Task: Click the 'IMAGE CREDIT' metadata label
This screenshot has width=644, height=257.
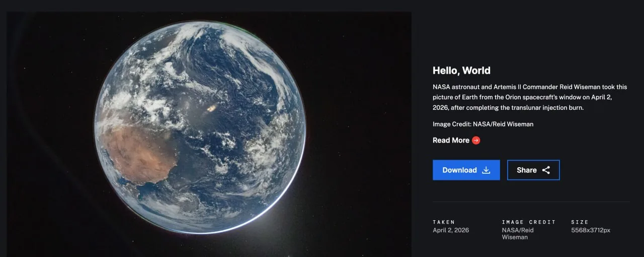Action: coord(529,222)
